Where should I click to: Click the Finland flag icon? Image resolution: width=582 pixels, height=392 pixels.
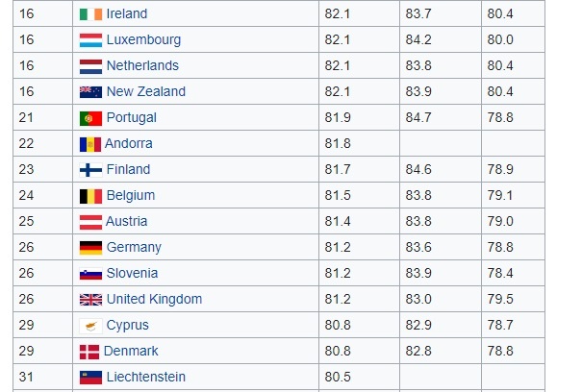pos(90,170)
